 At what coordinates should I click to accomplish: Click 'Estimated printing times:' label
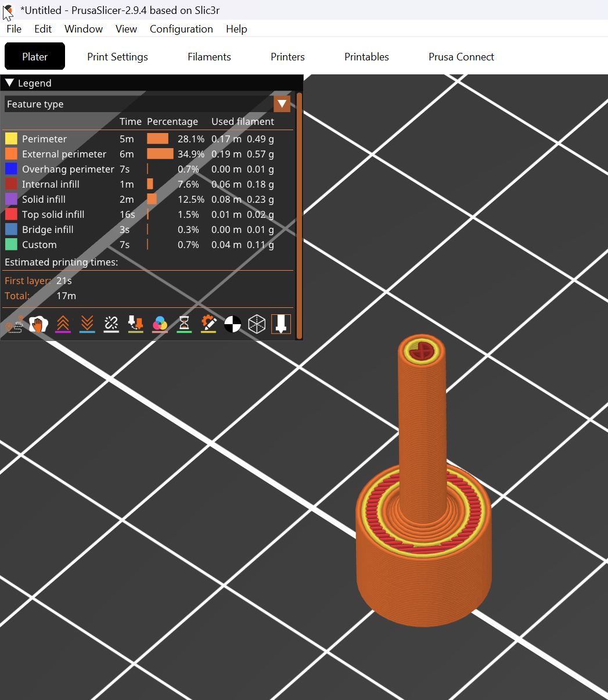[x=61, y=262]
